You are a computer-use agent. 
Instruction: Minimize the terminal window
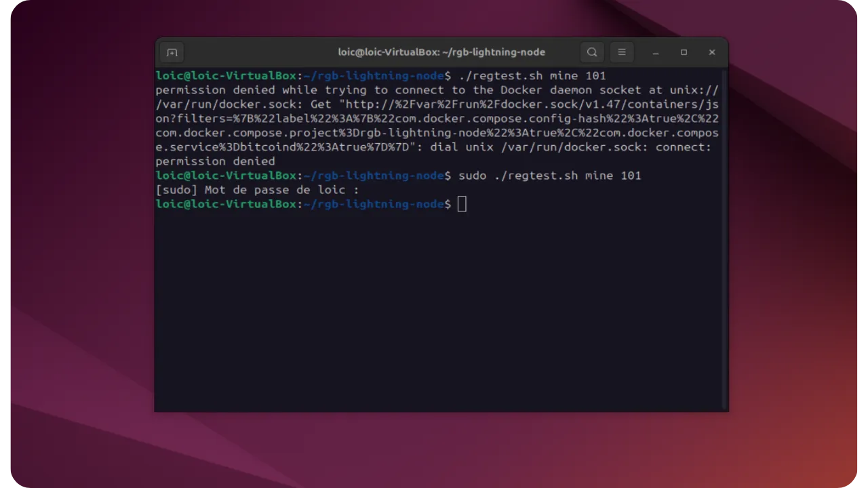(x=656, y=52)
